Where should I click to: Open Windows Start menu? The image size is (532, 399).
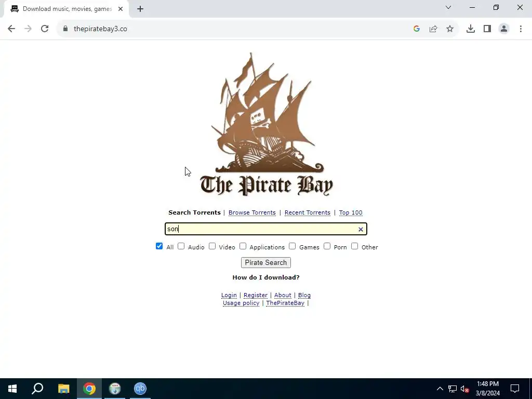point(12,389)
